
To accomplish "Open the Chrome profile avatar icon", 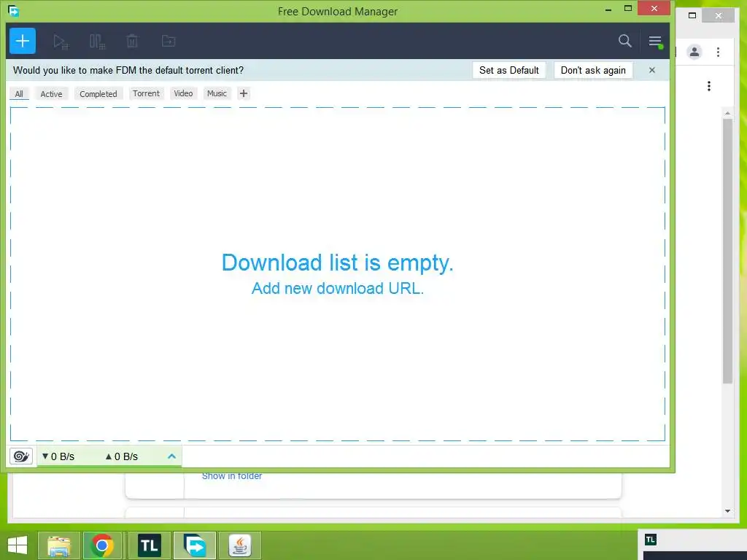I will (694, 52).
